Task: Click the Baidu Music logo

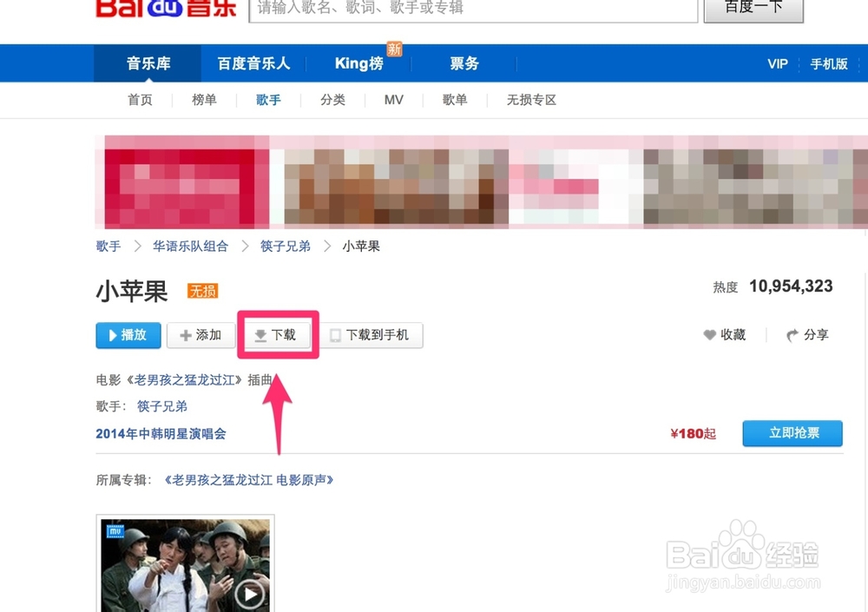Action: point(167,9)
